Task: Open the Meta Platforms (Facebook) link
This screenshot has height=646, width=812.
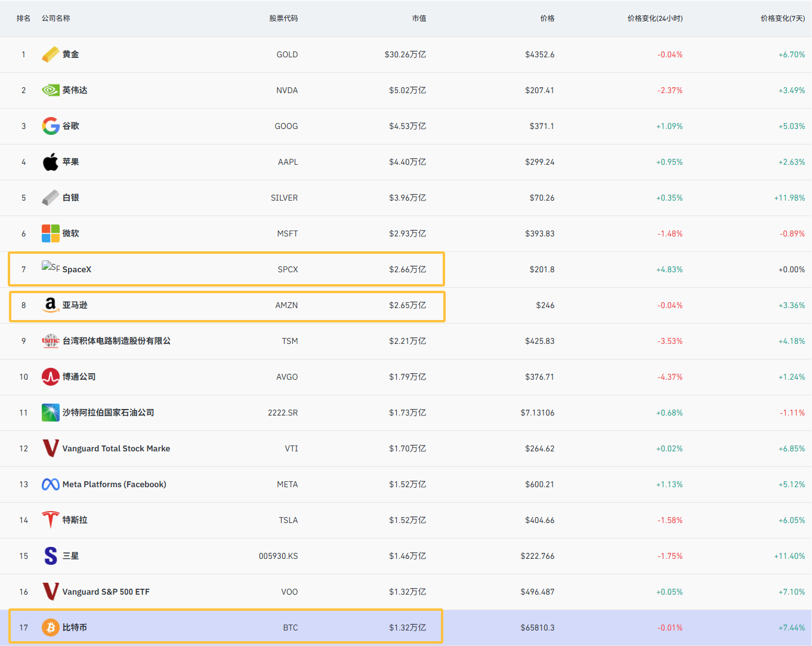Action: coord(115,484)
